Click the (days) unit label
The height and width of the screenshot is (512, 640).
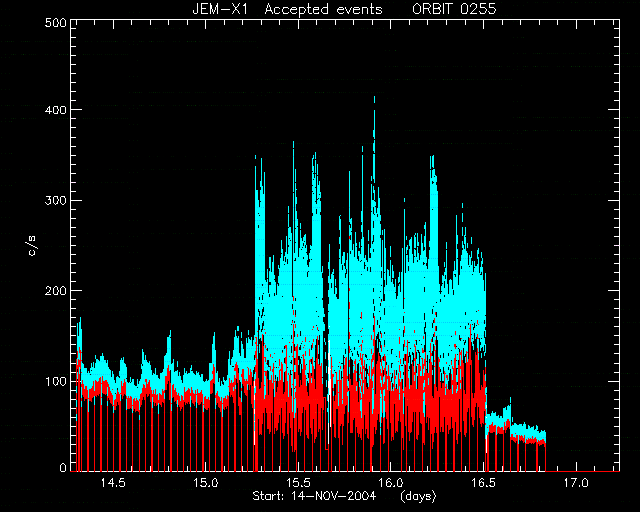coord(418,496)
